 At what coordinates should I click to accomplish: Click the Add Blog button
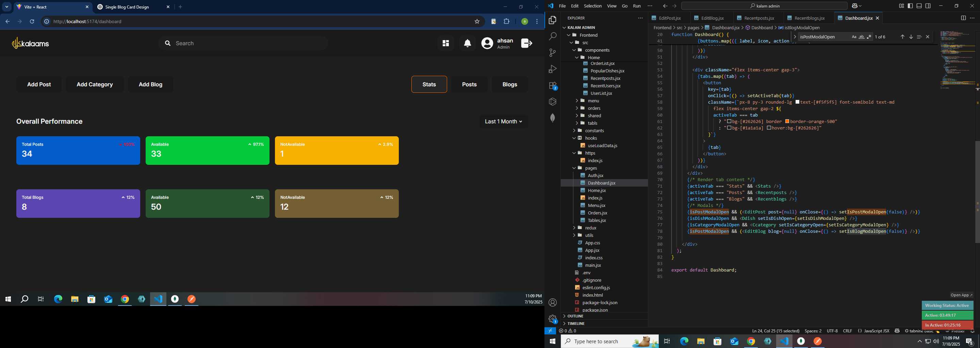coord(150,84)
